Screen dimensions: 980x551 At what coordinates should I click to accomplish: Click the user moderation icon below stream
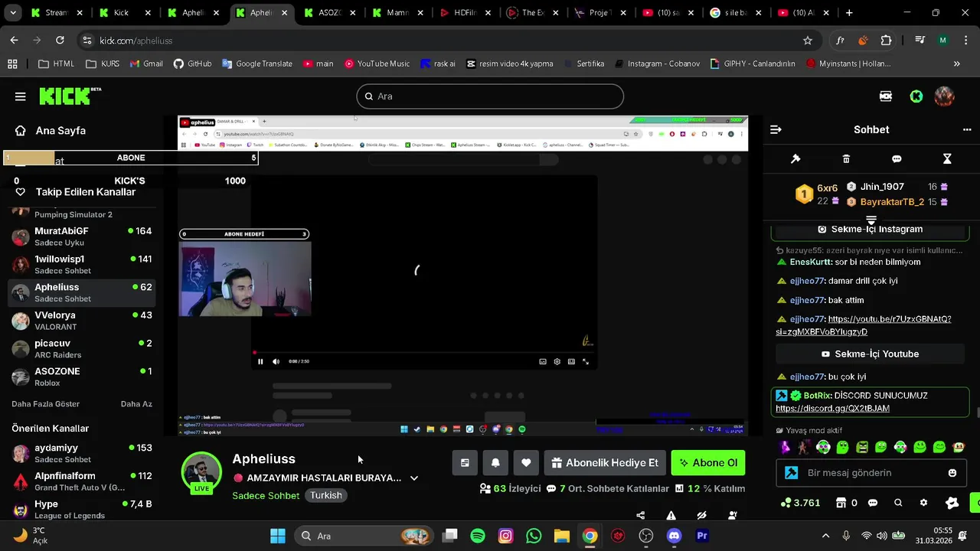[x=733, y=515]
